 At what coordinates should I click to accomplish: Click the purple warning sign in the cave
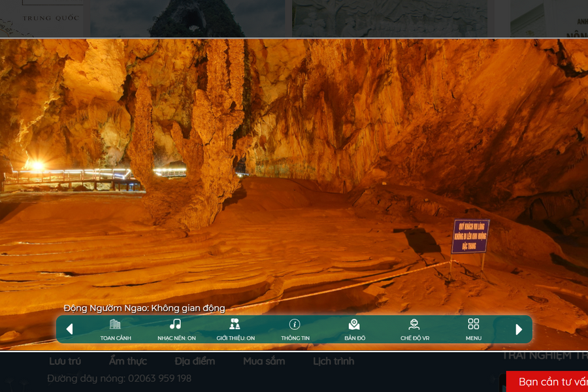pyautogui.click(x=470, y=237)
